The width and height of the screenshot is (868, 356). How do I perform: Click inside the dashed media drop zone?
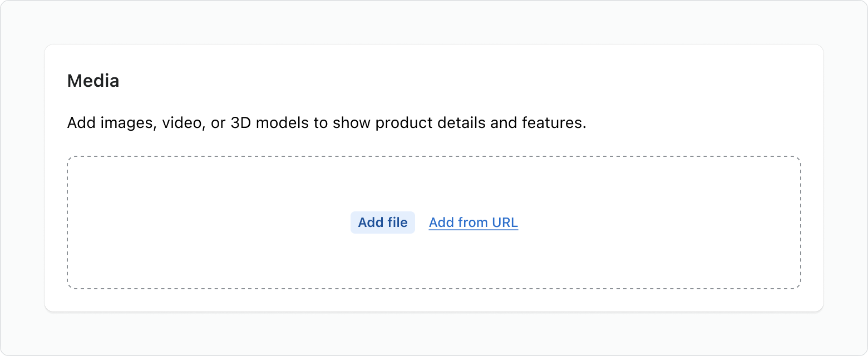[x=434, y=184]
